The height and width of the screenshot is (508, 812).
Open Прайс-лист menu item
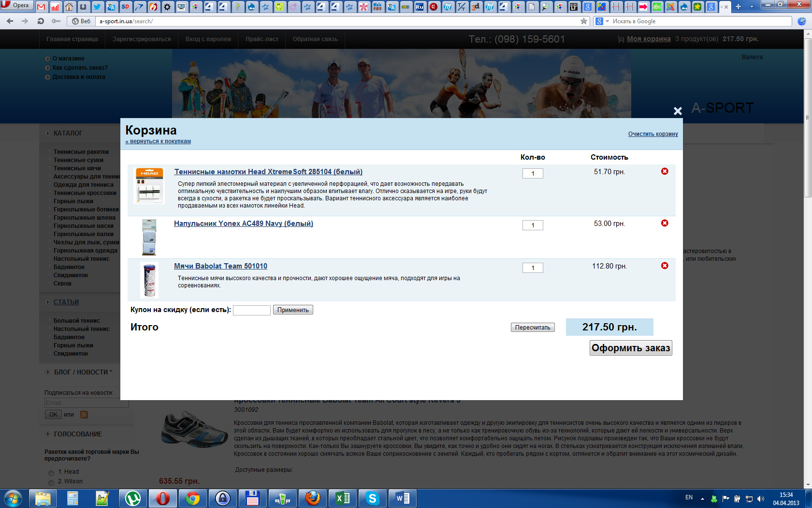coord(262,39)
